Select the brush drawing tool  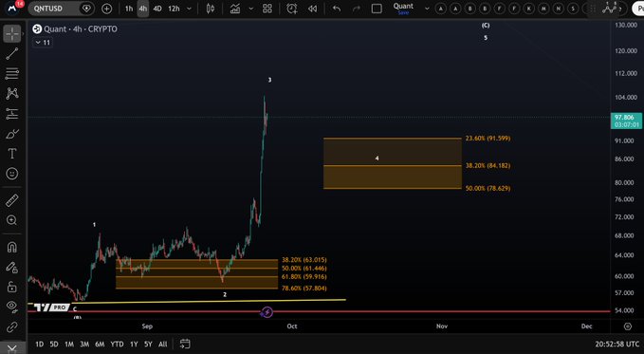pyautogui.click(x=12, y=134)
